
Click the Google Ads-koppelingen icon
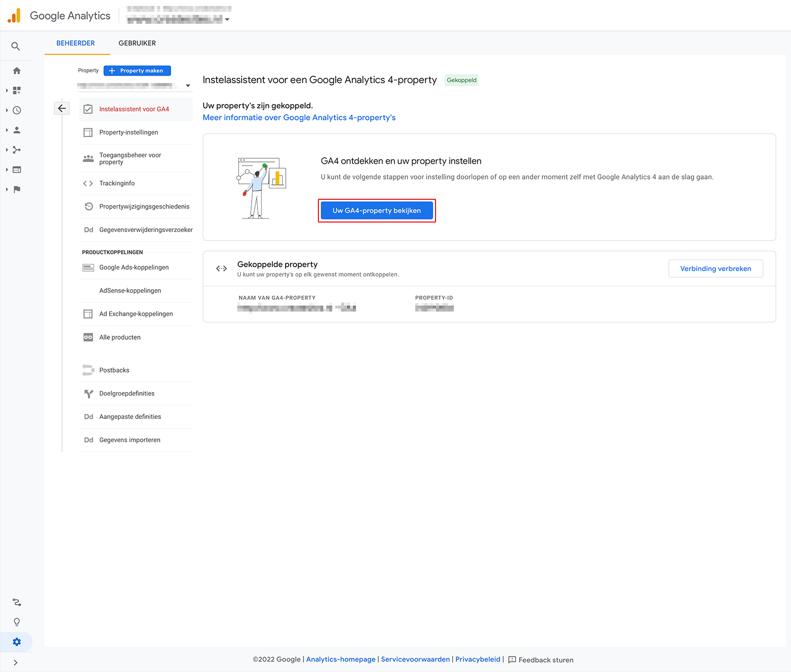tap(88, 268)
